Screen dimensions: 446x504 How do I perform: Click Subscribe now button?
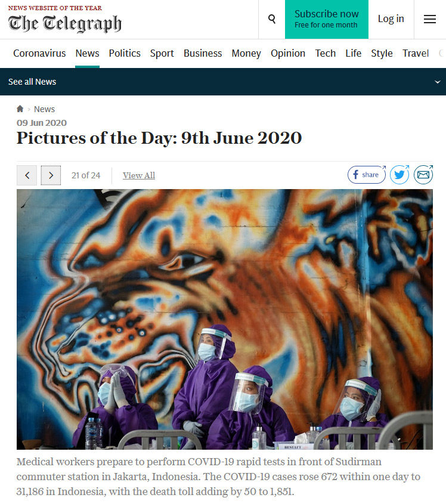327,19
